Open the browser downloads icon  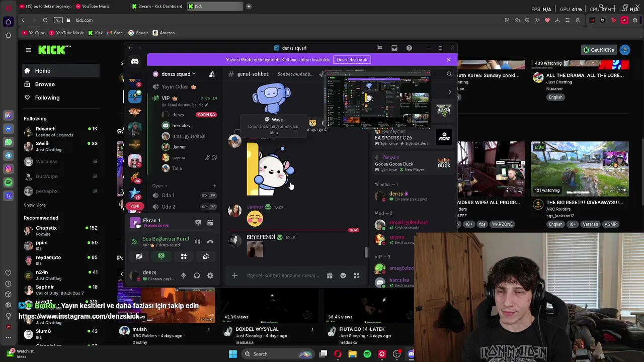pyautogui.click(x=557, y=20)
